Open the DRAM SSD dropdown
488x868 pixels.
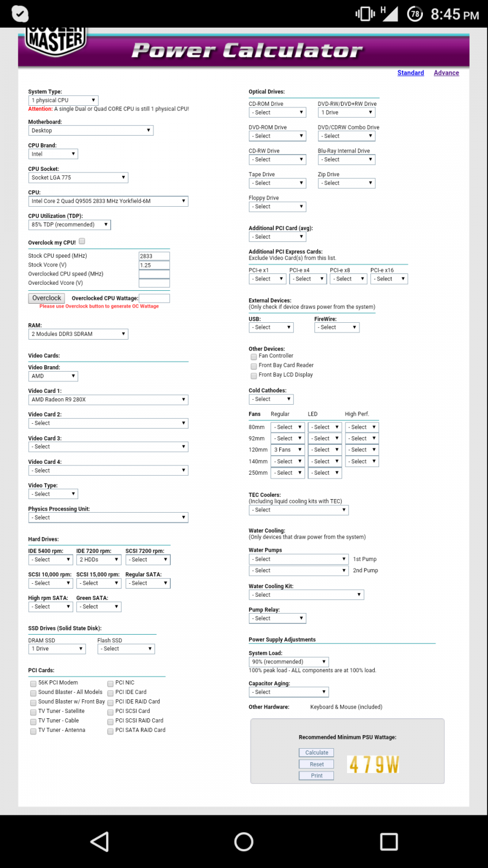57,649
